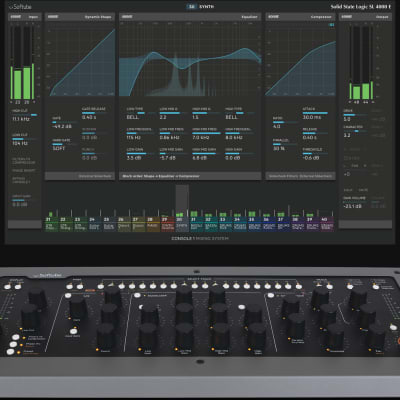Screen dimensions: 400x400
Task: Toggle High Type BELL setting
Action: [239, 113]
